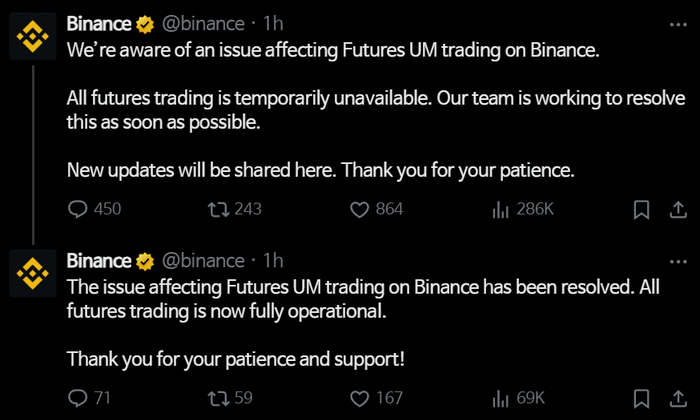Retweet the futures issue announcement tweet
Screen dimensions: 700x420
(214, 209)
